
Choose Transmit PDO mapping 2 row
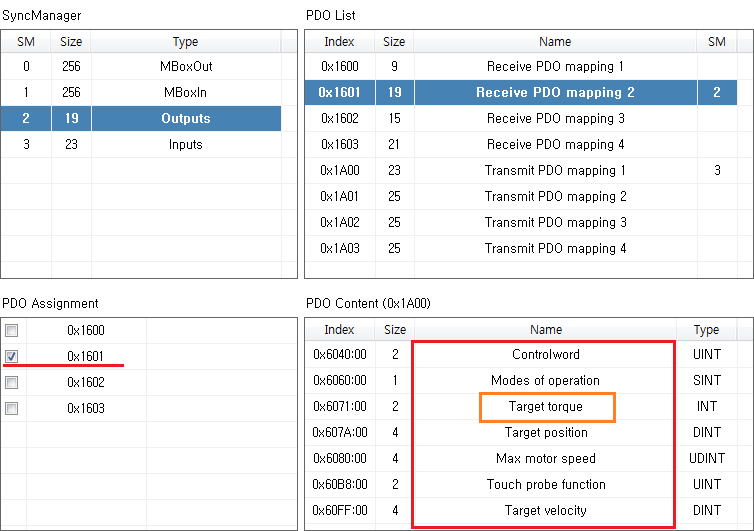click(x=555, y=197)
